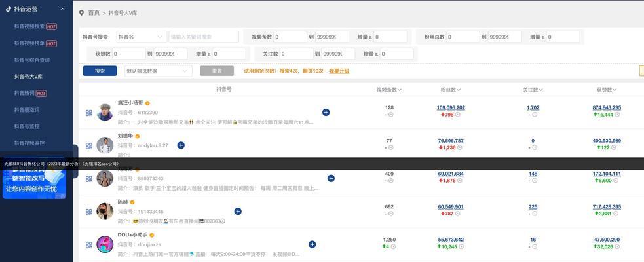Open 疯狂小杨哥 fans count 109,096,202

tap(451, 107)
